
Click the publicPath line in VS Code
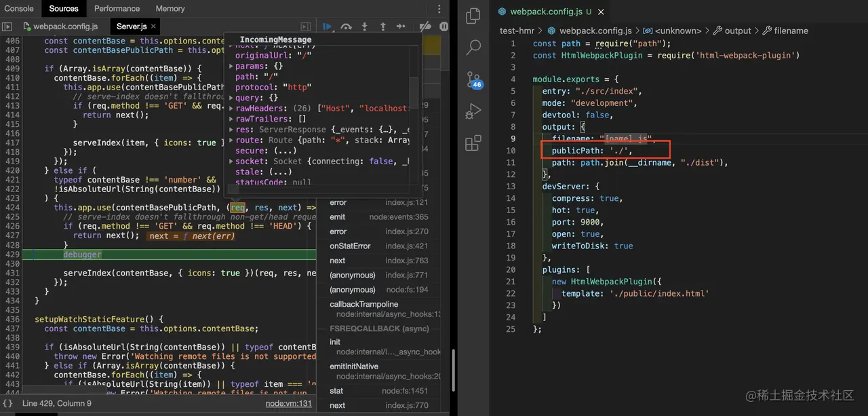pyautogui.click(x=591, y=151)
